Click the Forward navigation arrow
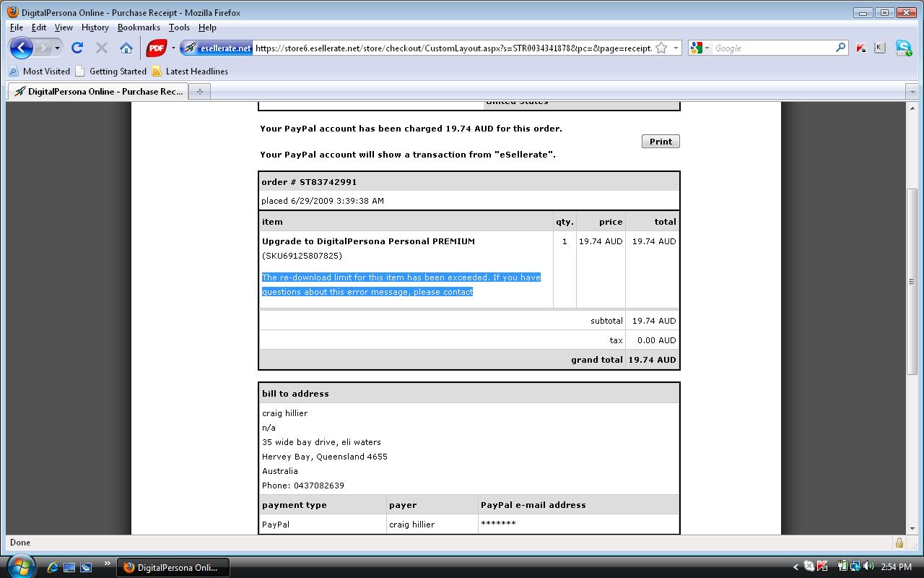Viewport: 924px width, 578px height. [x=43, y=48]
